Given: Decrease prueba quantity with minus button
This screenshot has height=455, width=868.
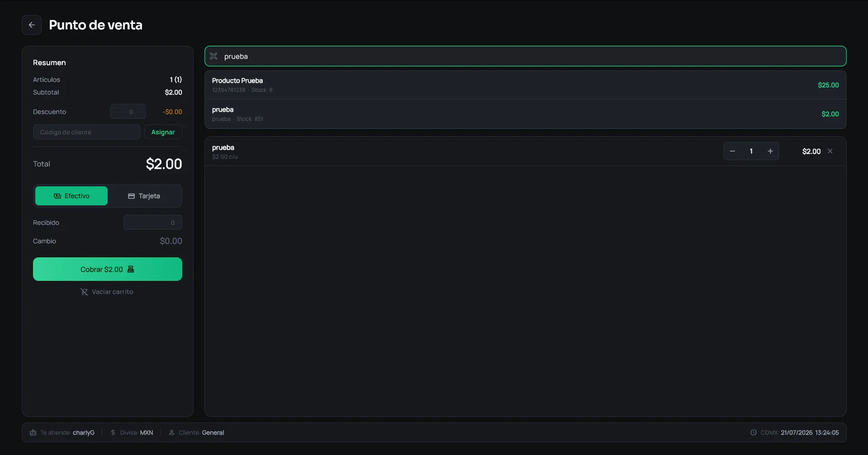Looking at the screenshot, I should coord(732,151).
